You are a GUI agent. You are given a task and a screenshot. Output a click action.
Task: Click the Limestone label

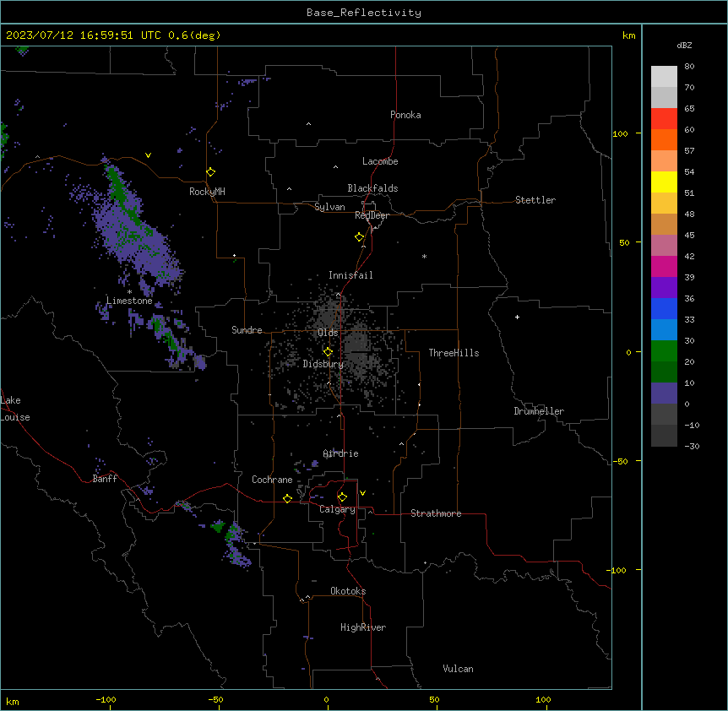[x=129, y=301]
